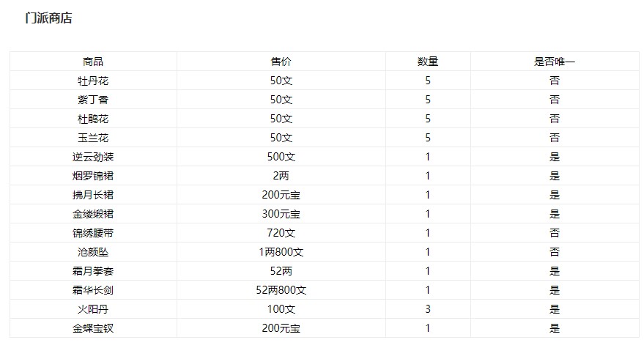This screenshot has width=644, height=348.
Task: Click the 52两800文 price cell
Action: (281, 290)
